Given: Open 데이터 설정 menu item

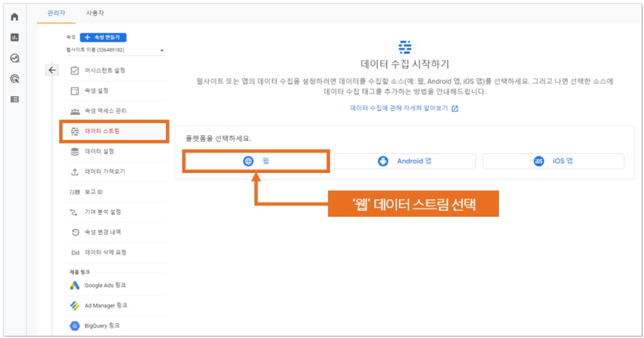Looking at the screenshot, I should point(116,152).
